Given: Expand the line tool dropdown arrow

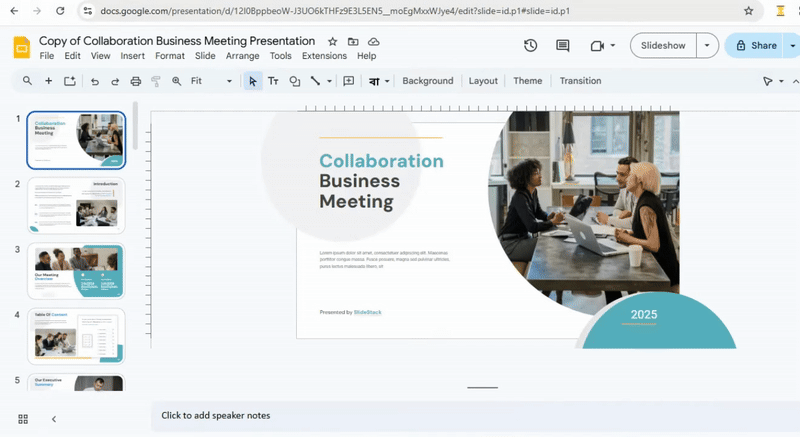Looking at the screenshot, I should [329, 81].
